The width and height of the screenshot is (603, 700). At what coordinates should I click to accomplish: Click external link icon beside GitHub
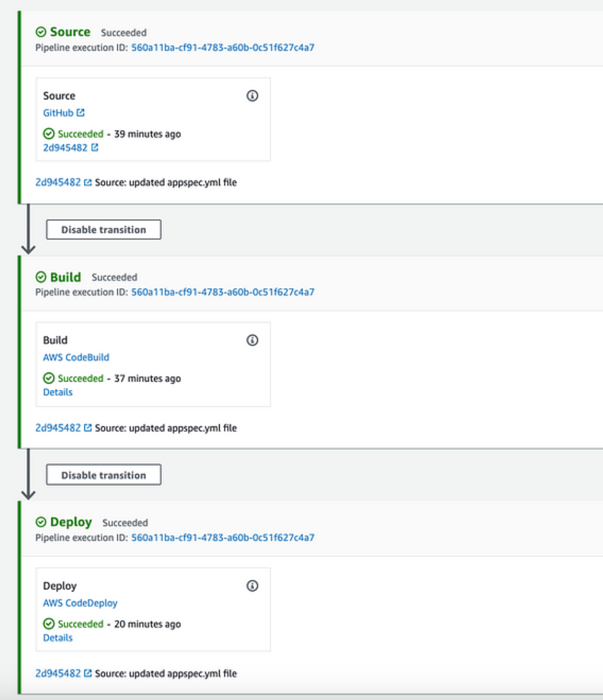click(x=81, y=113)
